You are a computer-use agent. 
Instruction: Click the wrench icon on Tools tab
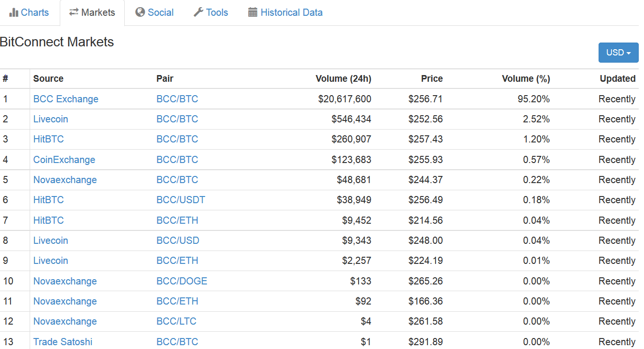[198, 12]
